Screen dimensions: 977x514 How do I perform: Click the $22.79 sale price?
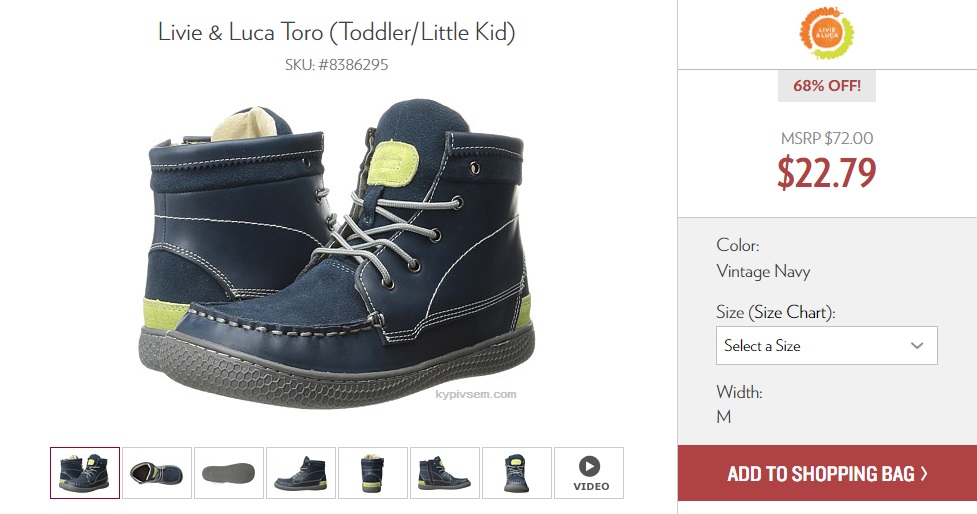point(827,173)
